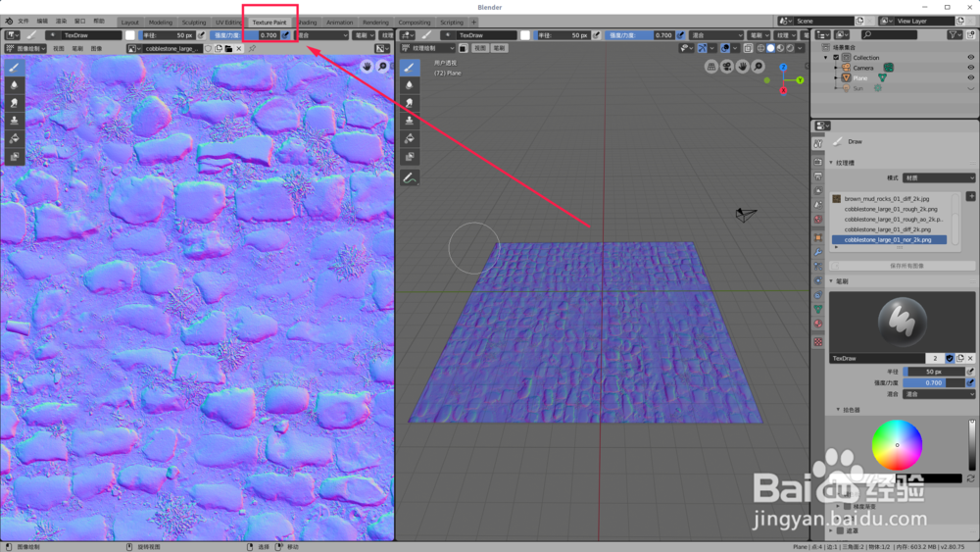This screenshot has height=552, width=980.
Task: Click the 3D viewport zoom magnifier icon
Action: pos(759,67)
